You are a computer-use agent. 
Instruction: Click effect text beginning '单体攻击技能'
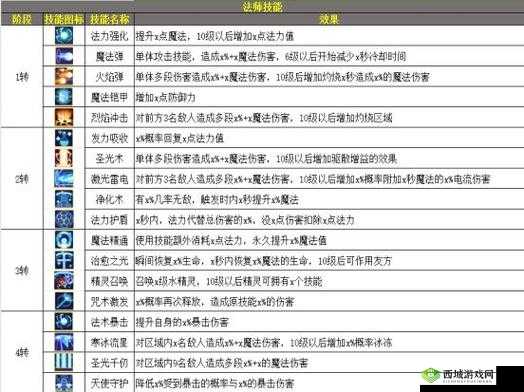(x=271, y=57)
